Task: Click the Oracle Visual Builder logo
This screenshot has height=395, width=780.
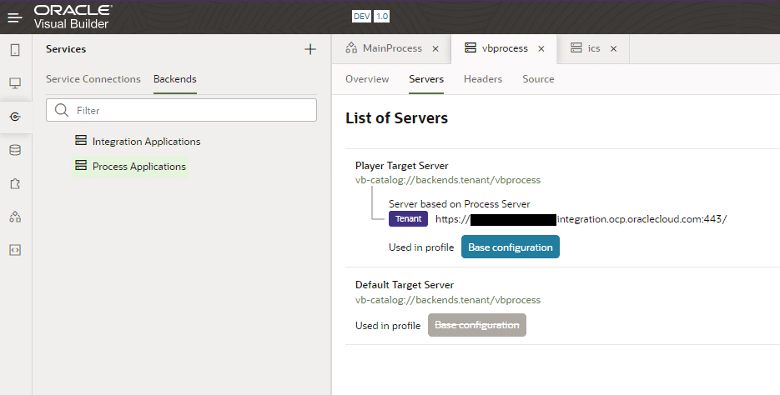Action: 73,16
